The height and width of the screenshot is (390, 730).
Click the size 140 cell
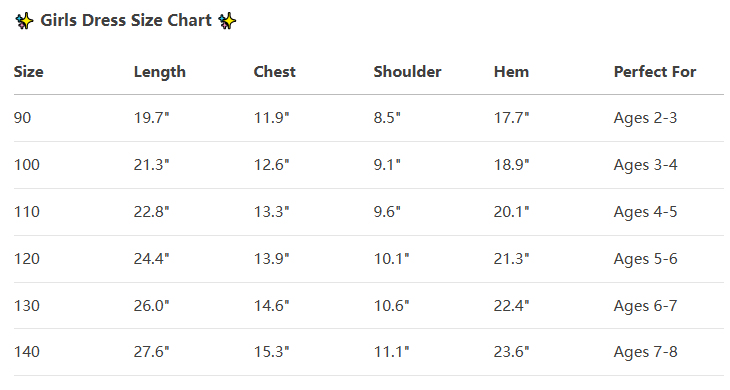click(27, 351)
